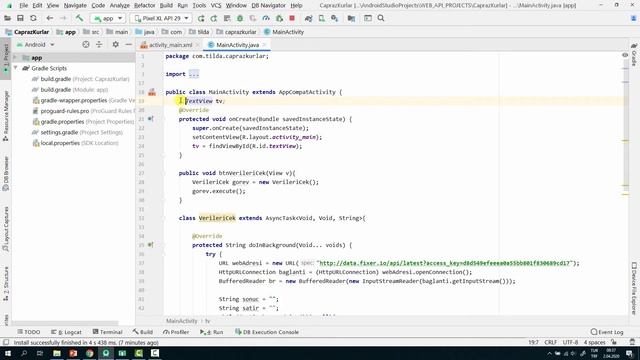Toggle the Layout Captures side panel
Image resolution: width=640 pixels, height=360 pixels.
[x=6, y=229]
